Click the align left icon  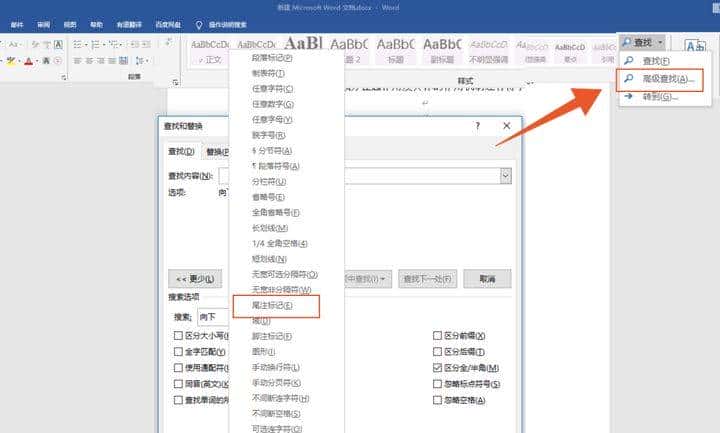(x=77, y=61)
